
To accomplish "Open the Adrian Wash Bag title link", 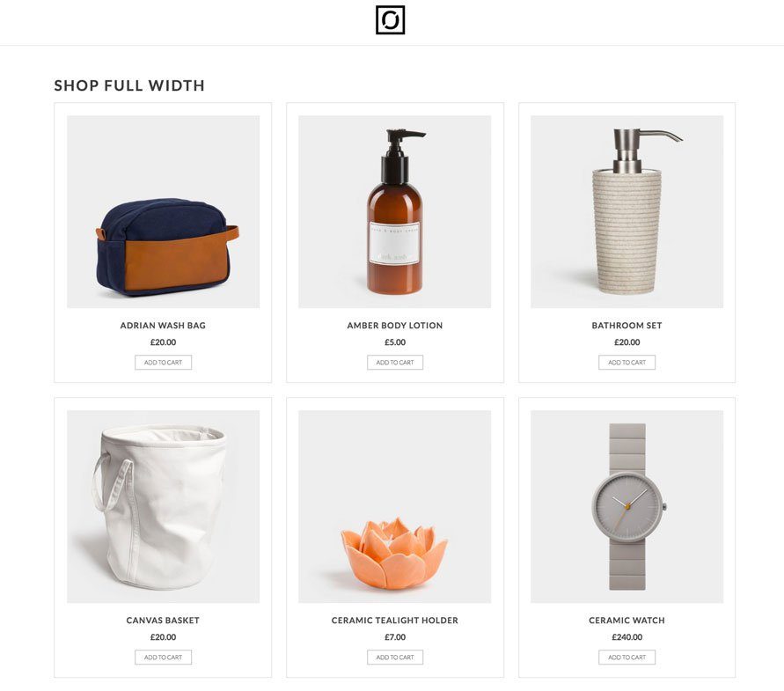I will [163, 325].
